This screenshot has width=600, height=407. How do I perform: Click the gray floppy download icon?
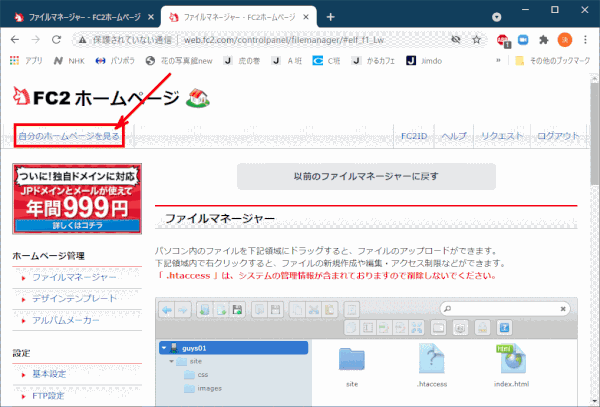pos(276,310)
